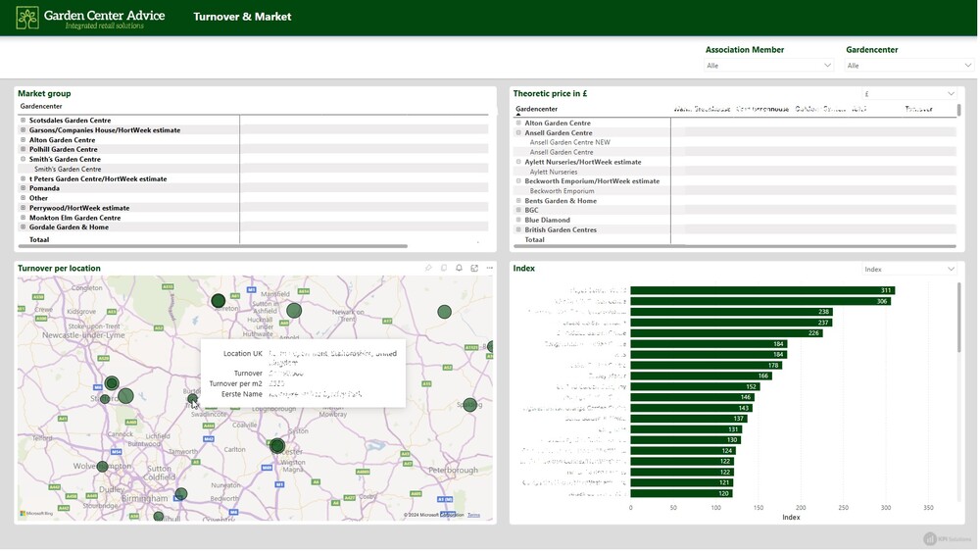Copy the Turnover per location visual
The image size is (980, 552).
coord(444,268)
